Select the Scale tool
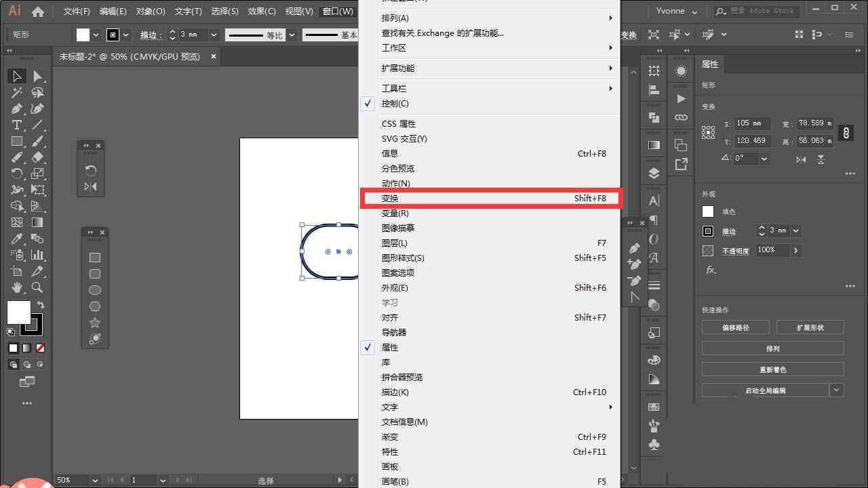 38,174
